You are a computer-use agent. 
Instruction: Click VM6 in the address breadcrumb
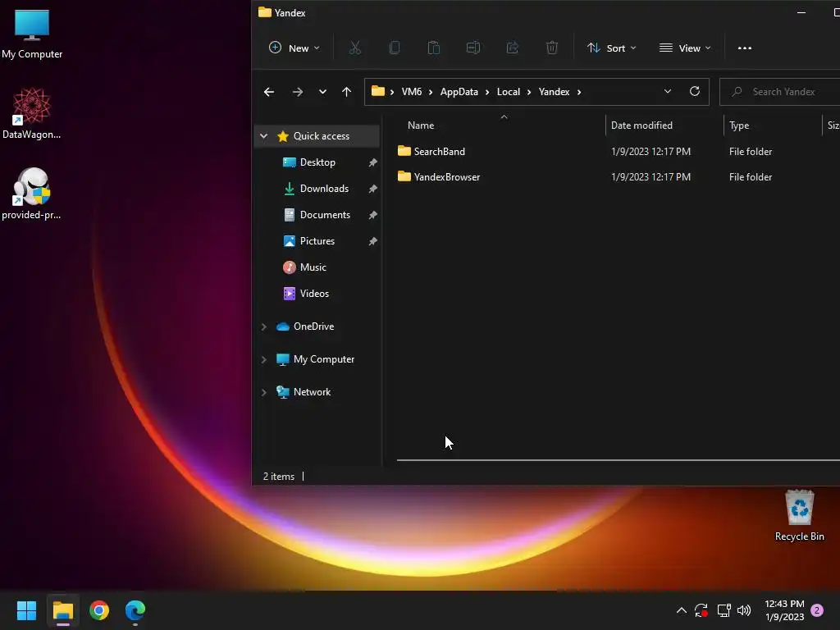point(412,92)
